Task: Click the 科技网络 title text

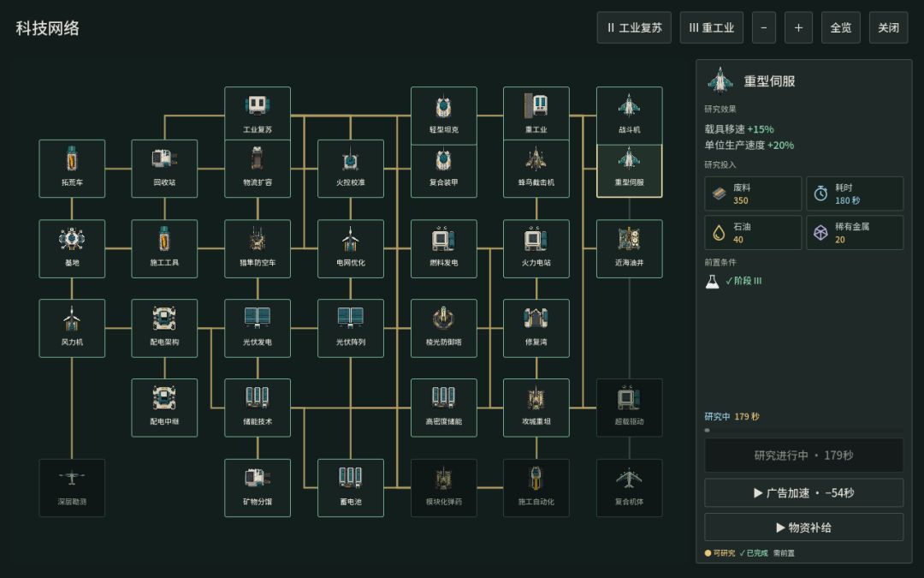Action: point(48,28)
